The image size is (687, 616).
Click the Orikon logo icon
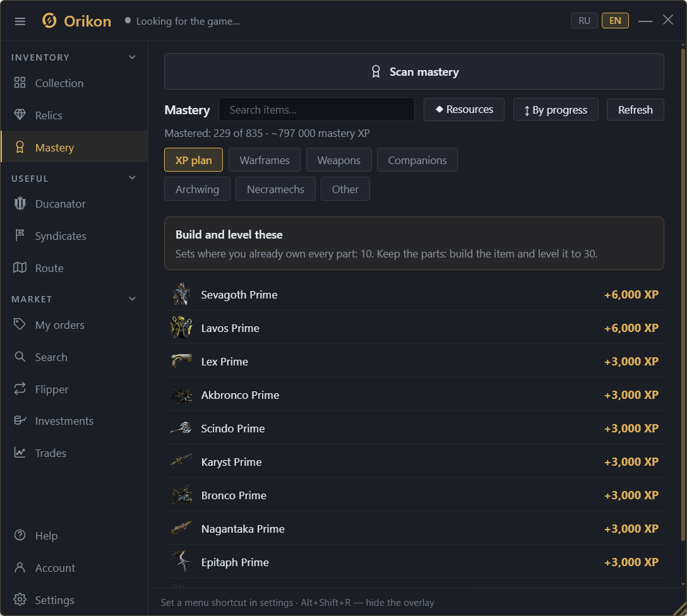[x=49, y=21]
